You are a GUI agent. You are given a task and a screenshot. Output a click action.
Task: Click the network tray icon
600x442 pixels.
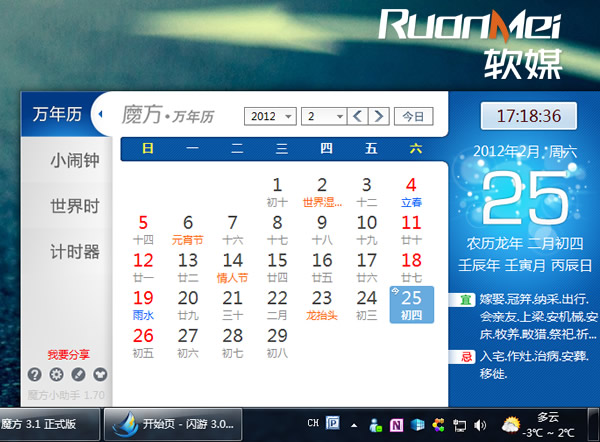point(459,425)
